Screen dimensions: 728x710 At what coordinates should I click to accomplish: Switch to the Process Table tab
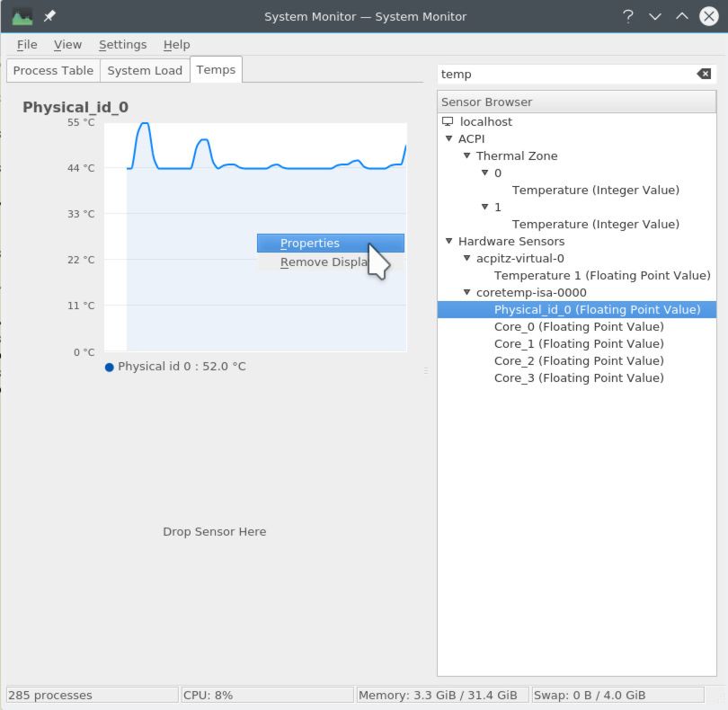pyautogui.click(x=53, y=71)
